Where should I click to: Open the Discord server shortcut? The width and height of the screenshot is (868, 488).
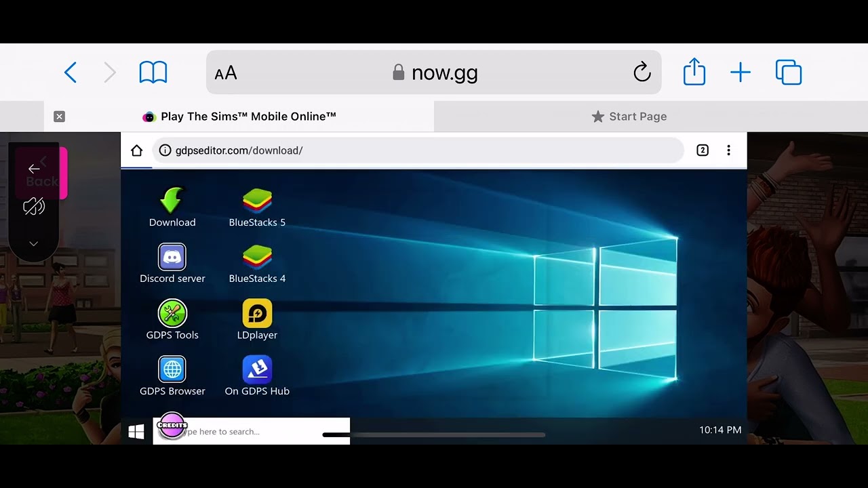click(x=172, y=264)
